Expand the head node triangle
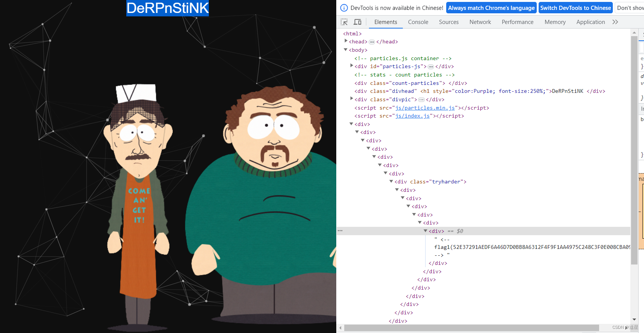The image size is (644, 333). coord(346,41)
